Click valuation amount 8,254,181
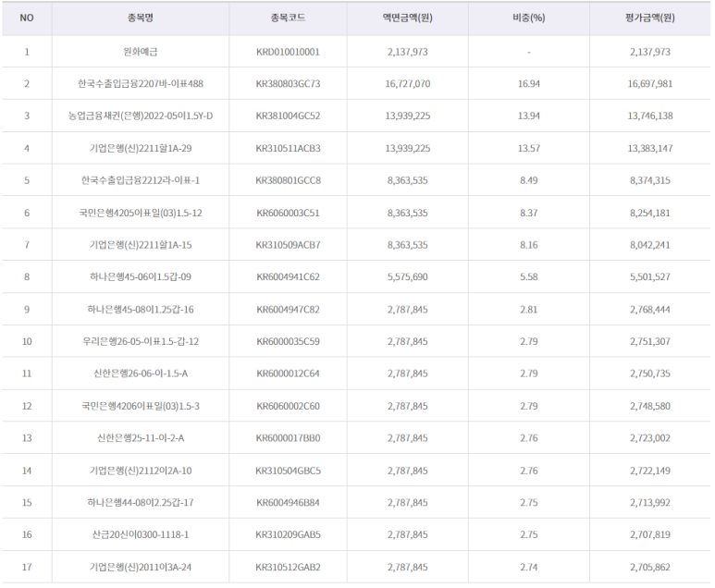 tap(650, 213)
